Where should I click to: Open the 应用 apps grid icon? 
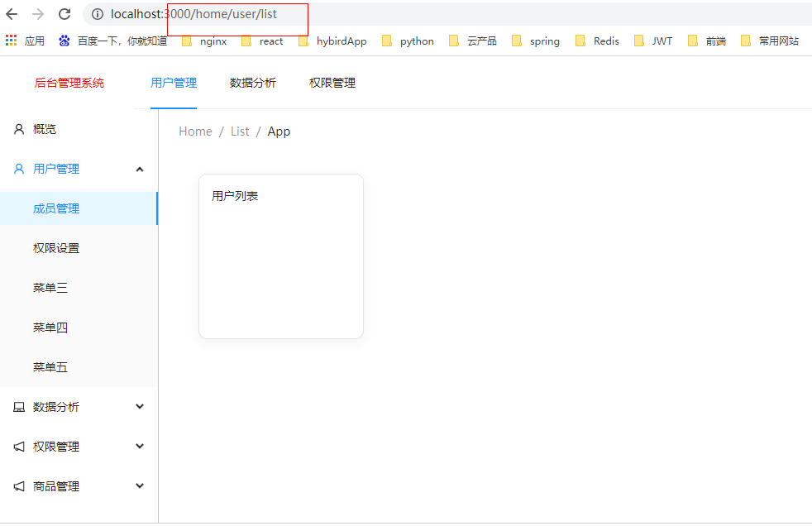(x=11, y=41)
